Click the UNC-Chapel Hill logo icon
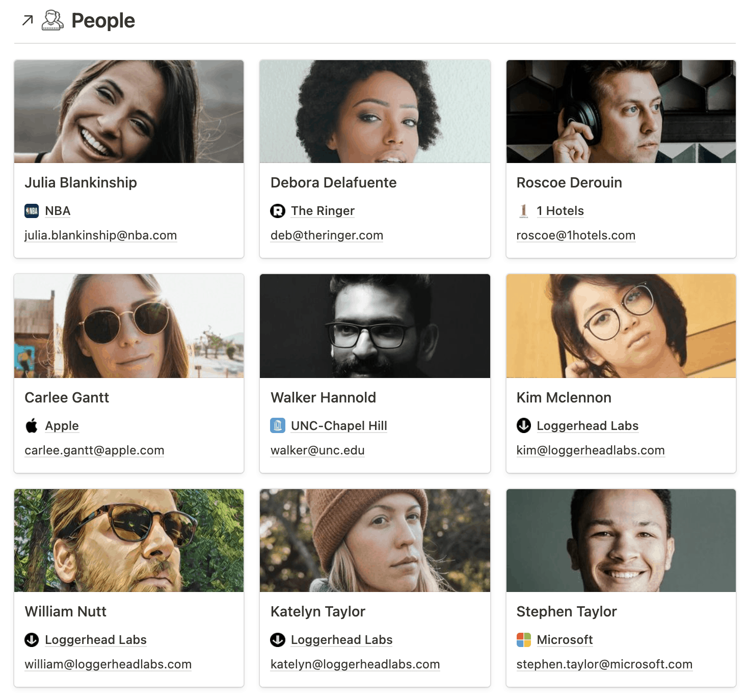This screenshot has width=747, height=700. 278,426
